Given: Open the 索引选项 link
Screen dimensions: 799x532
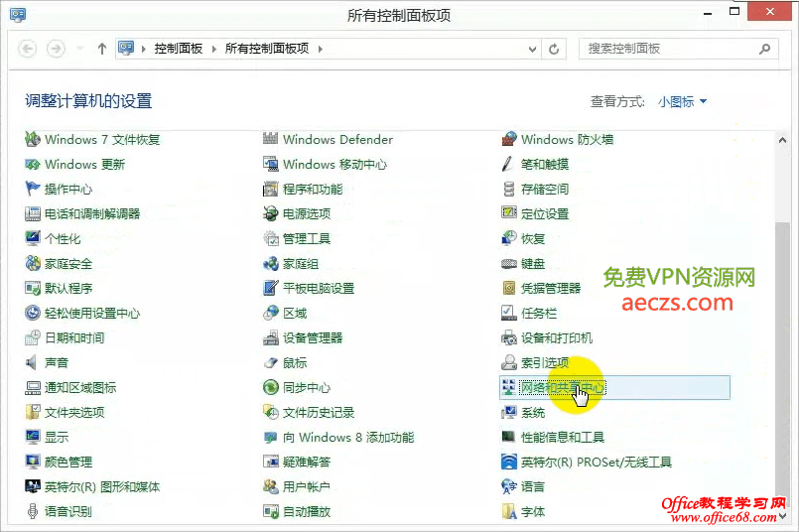Looking at the screenshot, I should point(545,362).
